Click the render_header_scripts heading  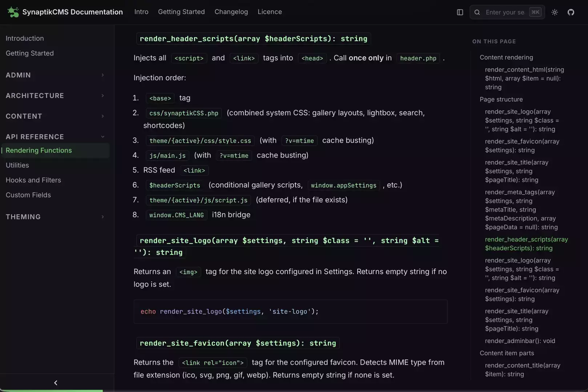254,38
